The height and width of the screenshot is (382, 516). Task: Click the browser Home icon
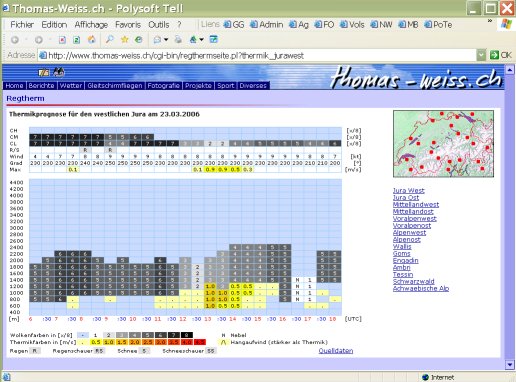coord(92,40)
